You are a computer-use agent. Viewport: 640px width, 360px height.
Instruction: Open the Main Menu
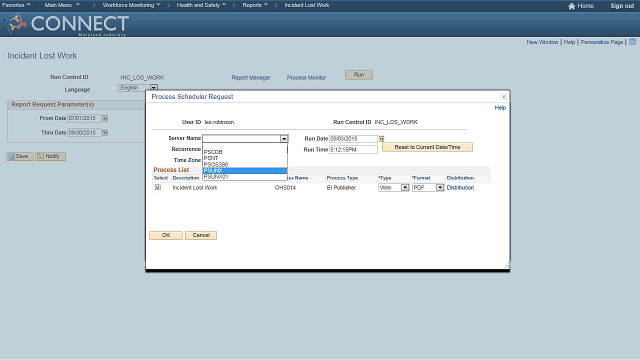[62, 5]
